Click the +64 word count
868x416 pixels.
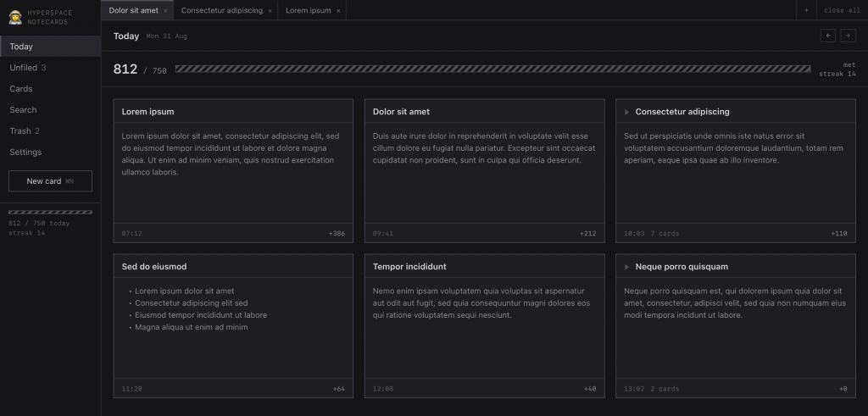coord(339,389)
